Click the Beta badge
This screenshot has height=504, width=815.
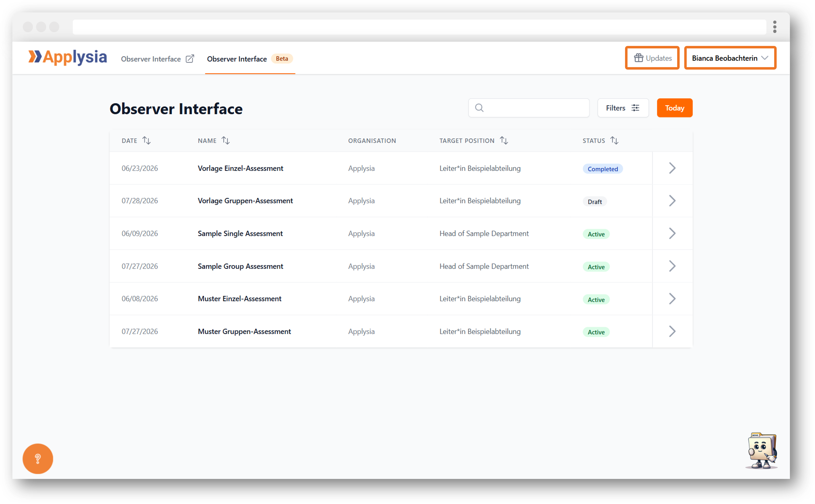[x=282, y=59]
